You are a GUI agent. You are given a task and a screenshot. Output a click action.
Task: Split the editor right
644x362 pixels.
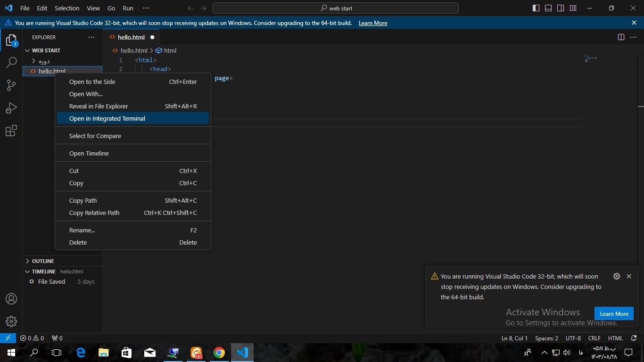click(621, 37)
